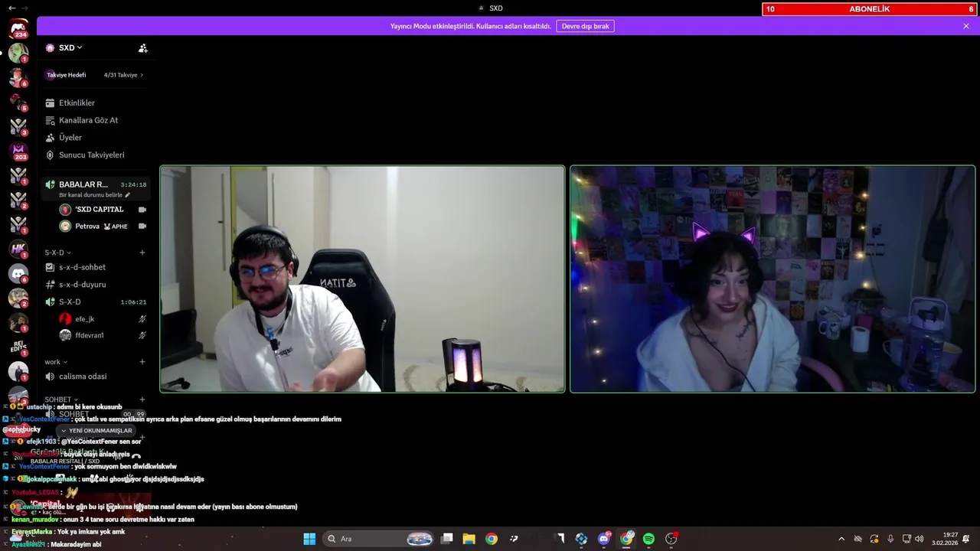
Task: Show hidden system tray icons chevron
Action: click(841, 539)
